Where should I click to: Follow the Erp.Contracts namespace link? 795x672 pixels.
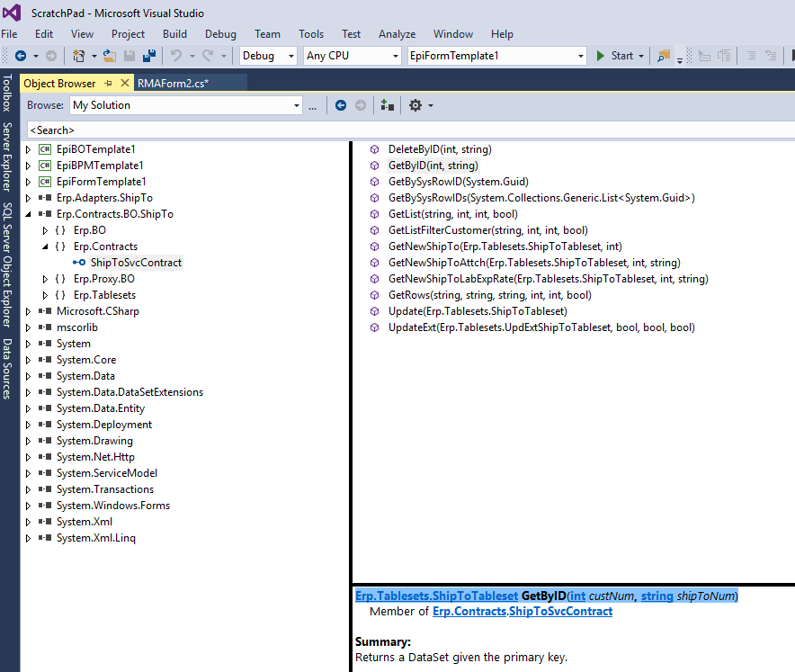point(469,612)
